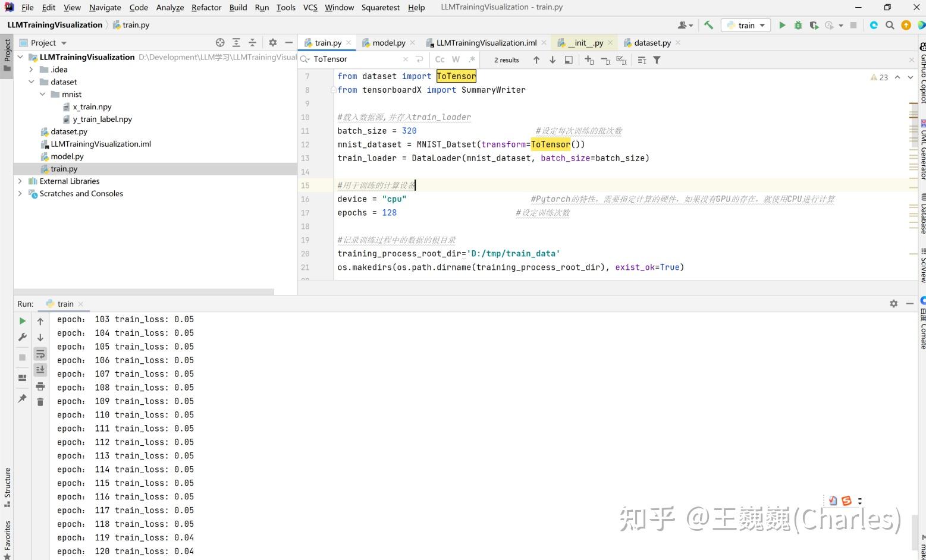Image resolution: width=926 pixels, height=560 pixels.
Task: Rerun the program from the Run panel
Action: tap(22, 320)
